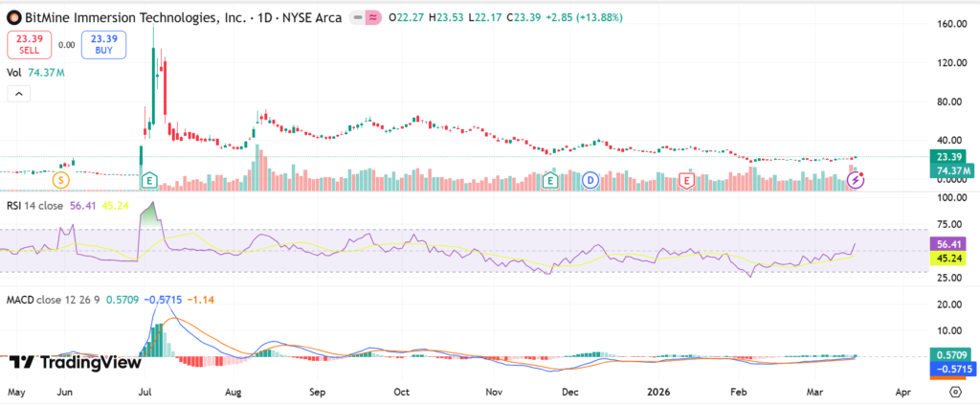Click the blue dividend 'D' marker
This screenshot has height=406, width=980.
click(x=591, y=179)
